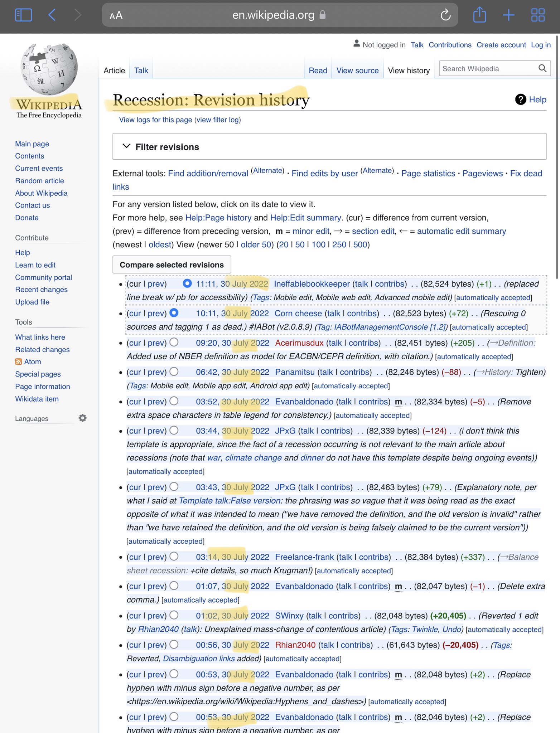The image size is (560, 733).
Task: Click Compare selected revisions button
Action: pos(172,264)
